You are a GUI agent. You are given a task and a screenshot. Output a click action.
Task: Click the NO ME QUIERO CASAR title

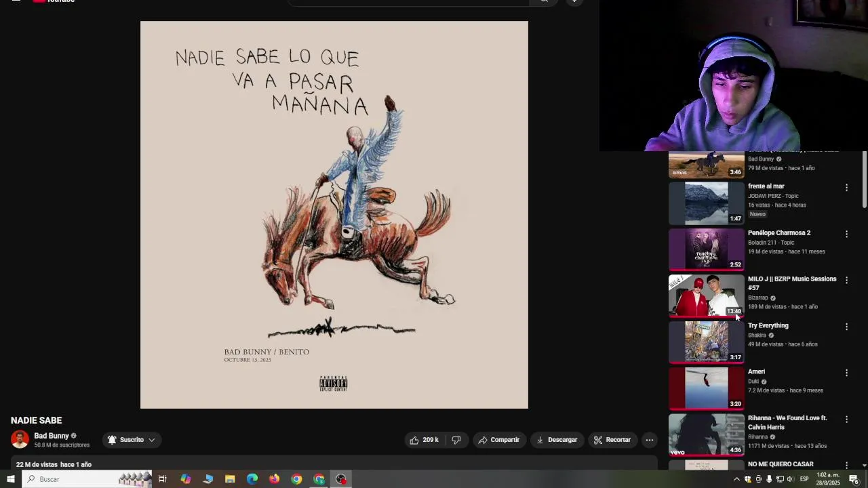click(781, 464)
